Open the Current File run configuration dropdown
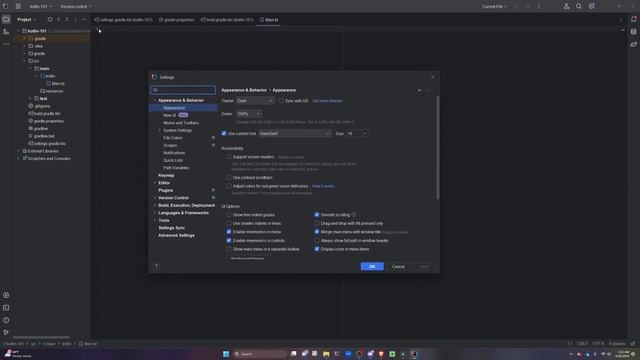The height and width of the screenshot is (360, 640). pyautogui.click(x=494, y=6)
